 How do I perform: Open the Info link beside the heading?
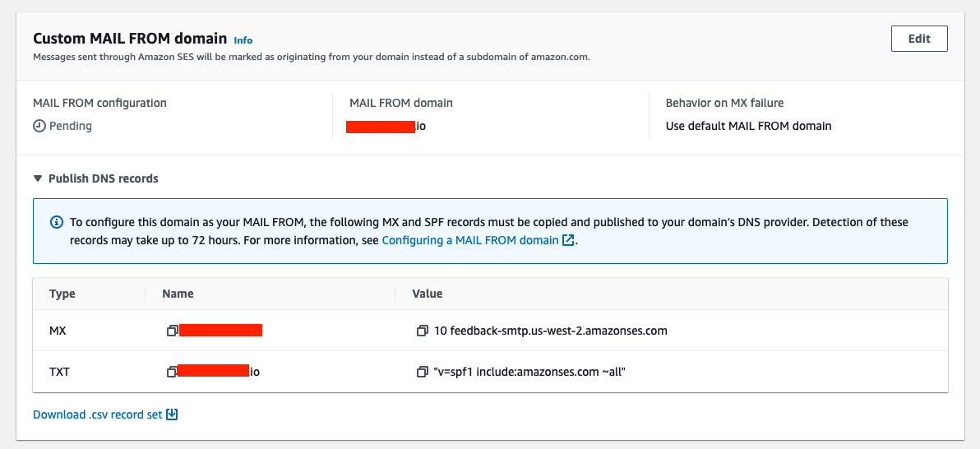(x=243, y=39)
